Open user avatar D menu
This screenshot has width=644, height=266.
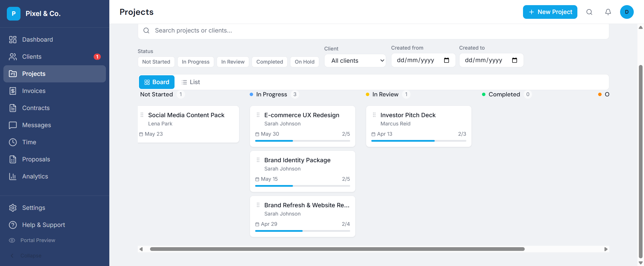point(627,12)
